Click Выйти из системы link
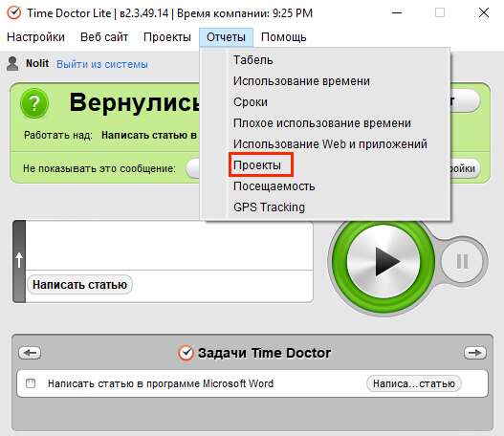Image resolution: width=504 pixels, height=436 pixels. pyautogui.click(x=102, y=64)
